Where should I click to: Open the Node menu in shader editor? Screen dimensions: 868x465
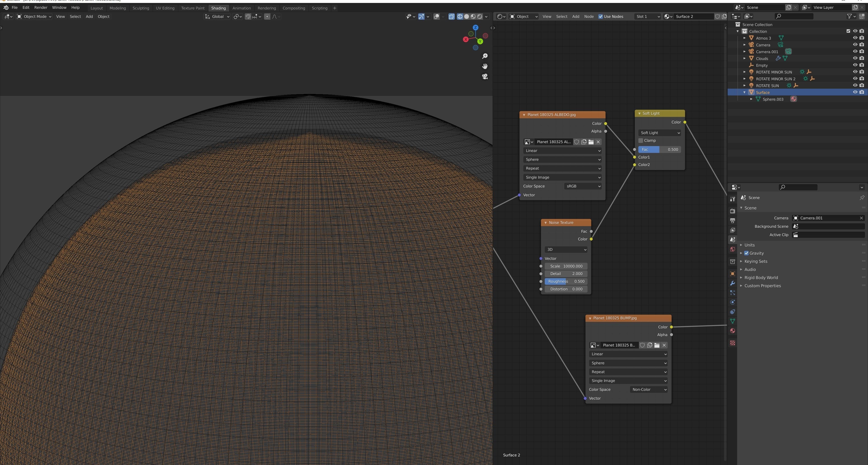(x=589, y=17)
